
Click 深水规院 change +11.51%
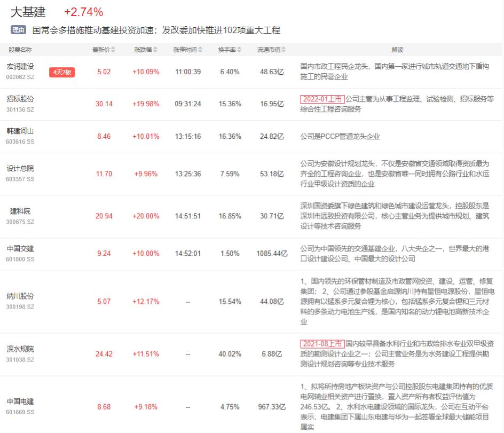[146, 354]
